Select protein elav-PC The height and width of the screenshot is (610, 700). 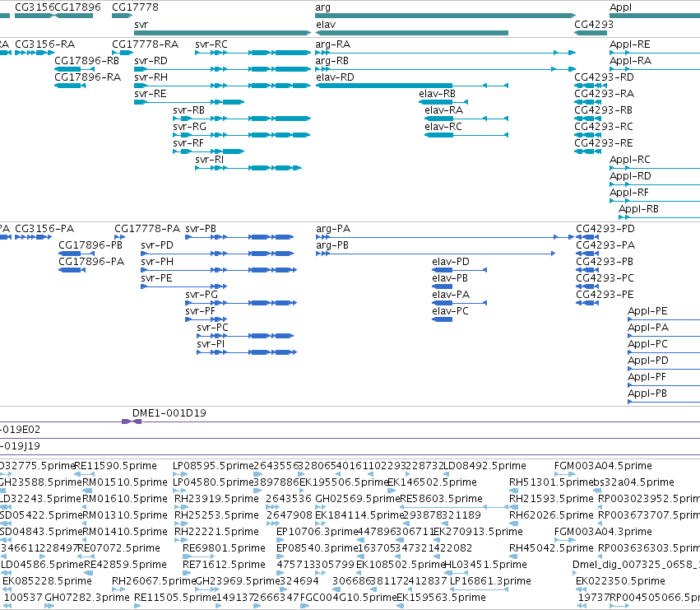point(443,319)
